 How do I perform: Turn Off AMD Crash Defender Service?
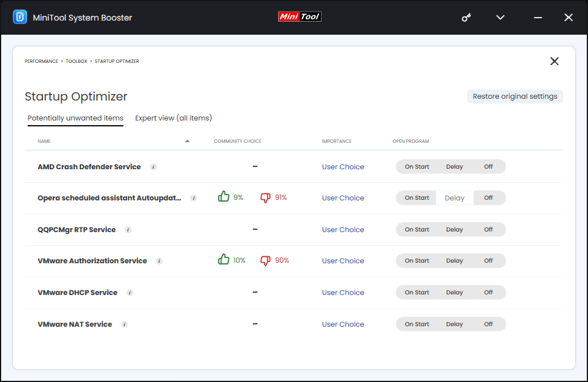click(x=488, y=166)
